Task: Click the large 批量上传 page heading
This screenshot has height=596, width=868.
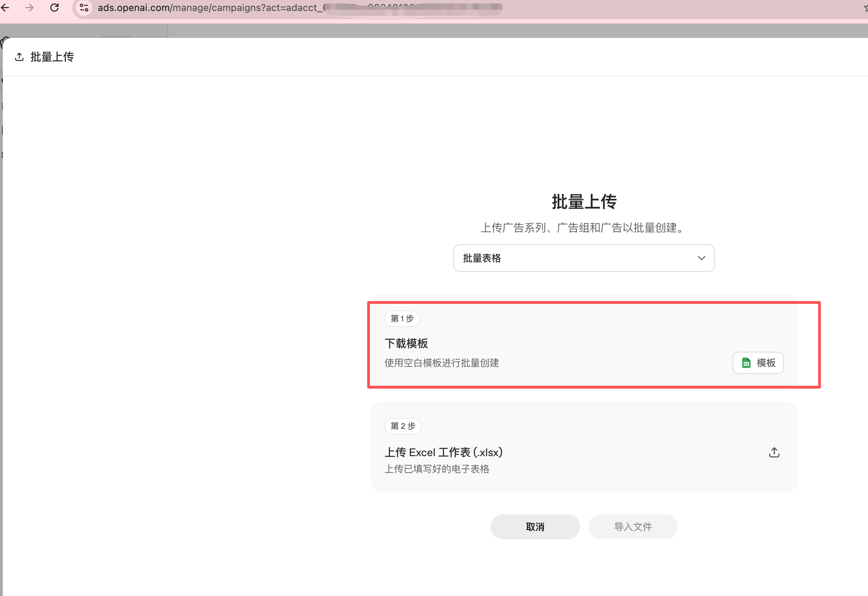Action: pyautogui.click(x=584, y=202)
